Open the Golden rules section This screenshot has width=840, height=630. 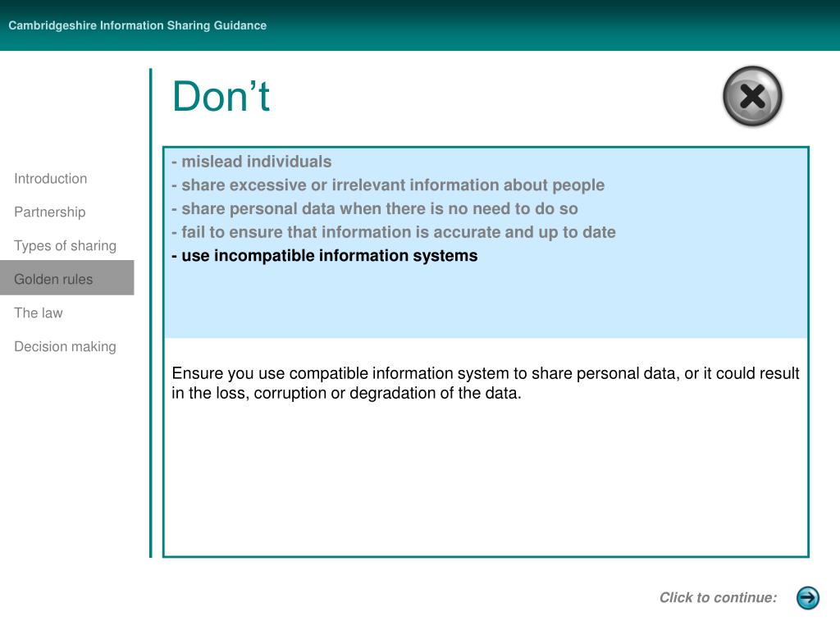pos(67,278)
